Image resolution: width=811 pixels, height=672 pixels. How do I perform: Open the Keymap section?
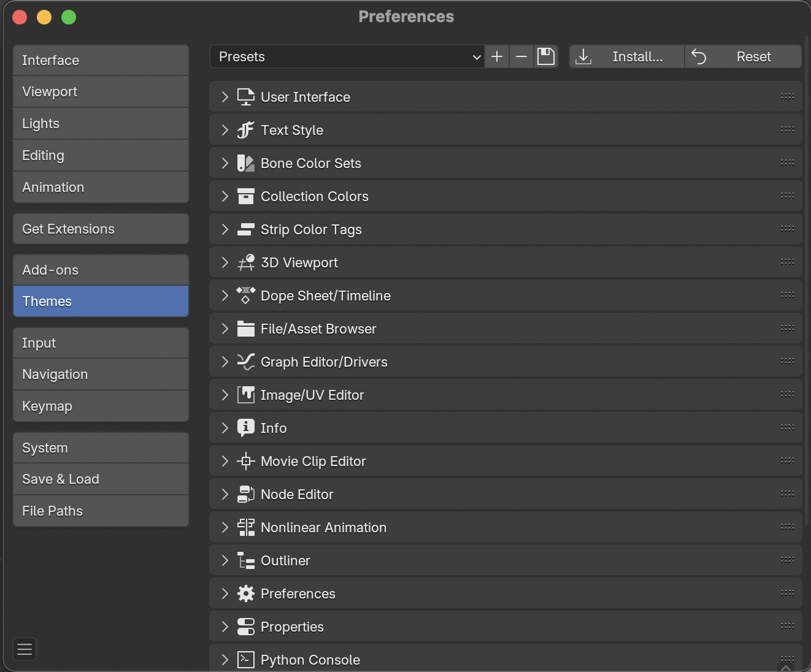click(101, 406)
